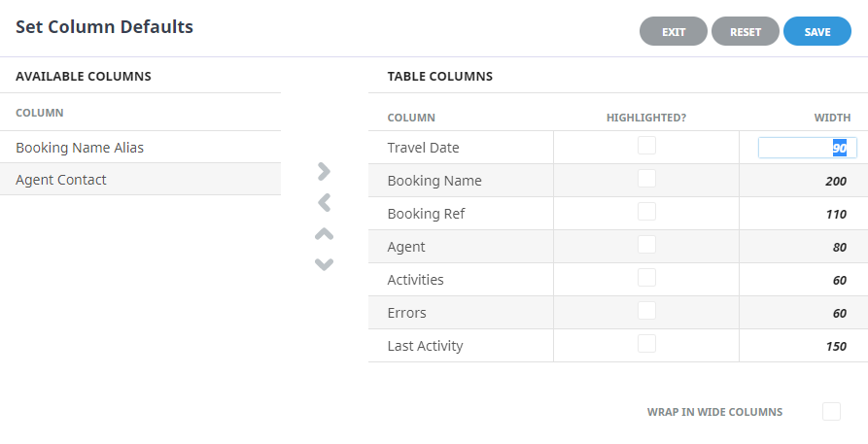This screenshot has height=444, width=868.
Task: Edit the Booking Name width value 200
Action: 835,181
